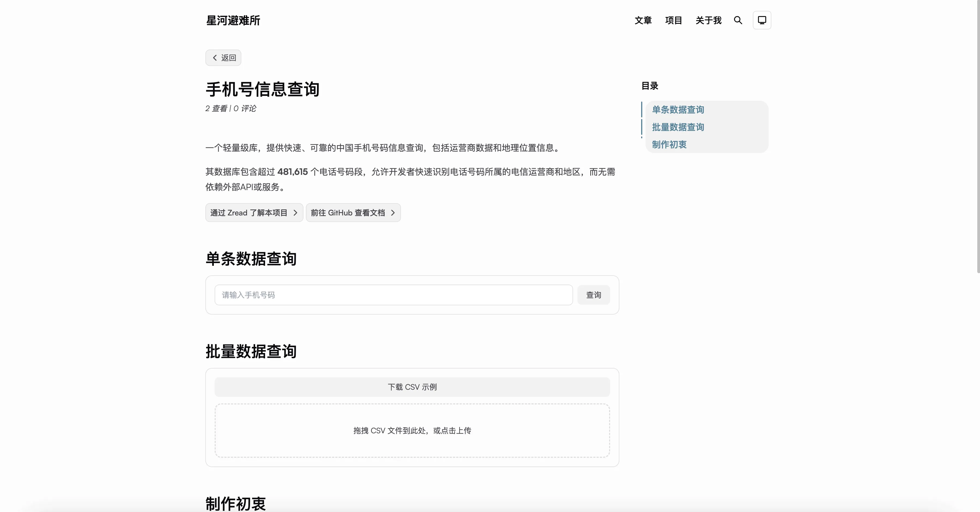This screenshot has width=980, height=512.
Task: Open the 文章 menu item
Action: pyautogui.click(x=643, y=20)
